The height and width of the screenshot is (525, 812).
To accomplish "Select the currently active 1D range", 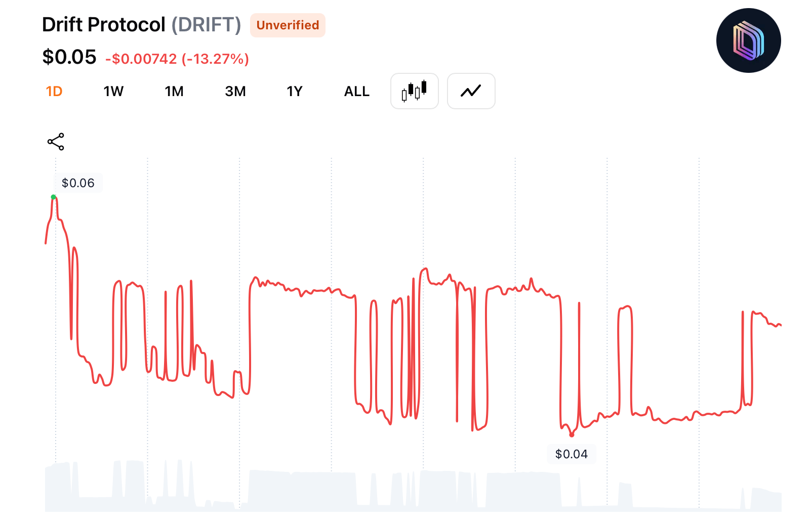I will click(54, 91).
